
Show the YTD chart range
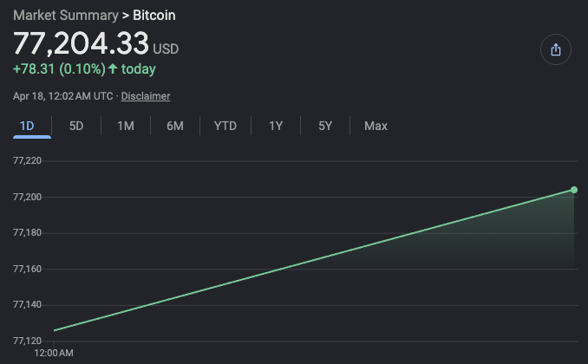225,126
